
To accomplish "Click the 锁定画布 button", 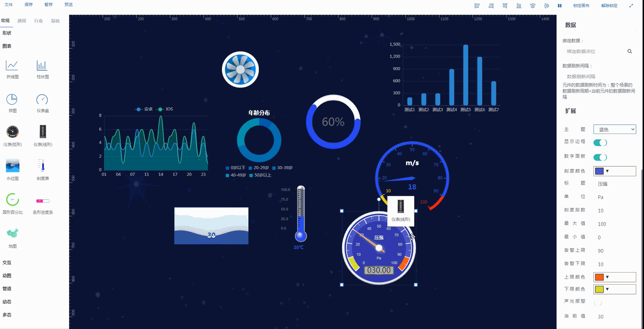I will [x=581, y=6].
